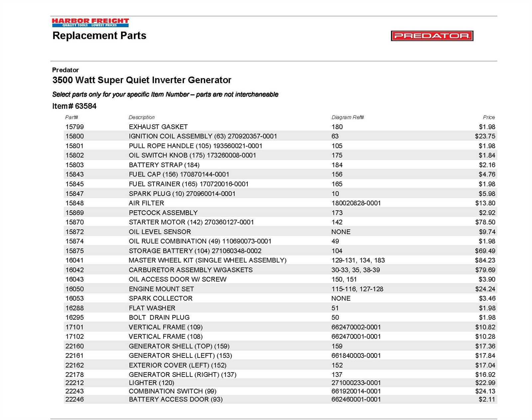The image size is (532, 420).
Task: Click OIL RULE COMBINATION (49) description
Action: 200,241
